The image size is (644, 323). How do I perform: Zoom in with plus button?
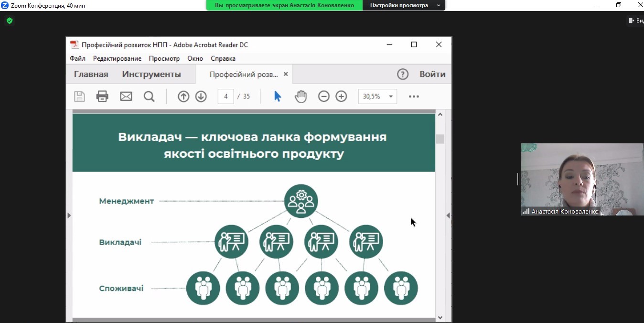341,97
